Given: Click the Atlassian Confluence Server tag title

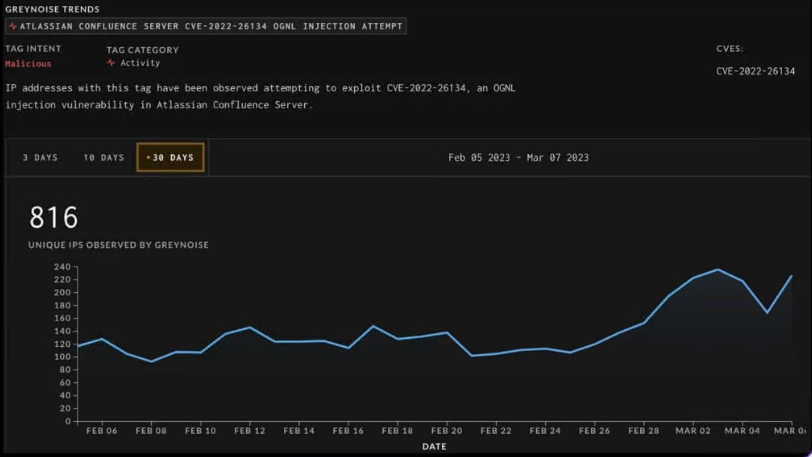Looking at the screenshot, I should click(x=211, y=27).
